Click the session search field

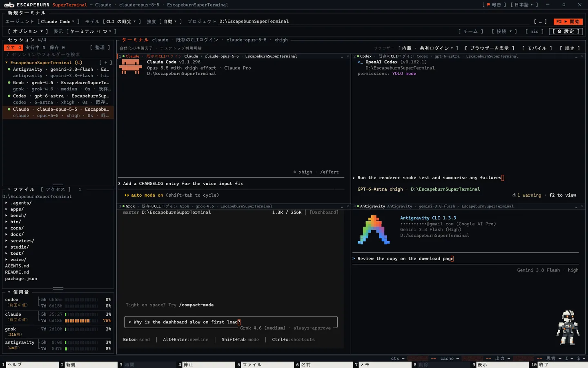tap(58, 54)
